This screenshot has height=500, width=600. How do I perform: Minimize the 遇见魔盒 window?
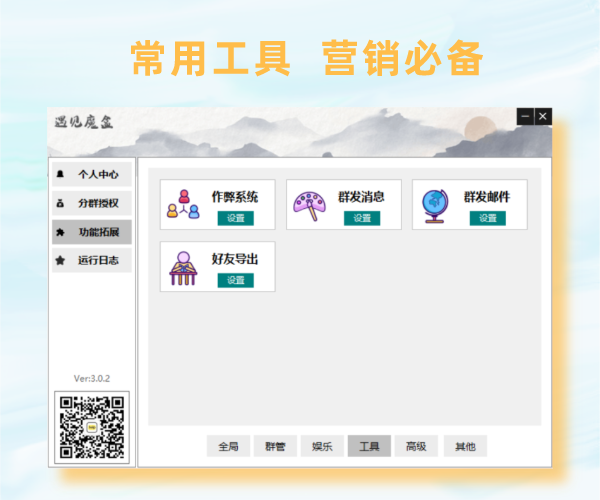click(x=525, y=116)
